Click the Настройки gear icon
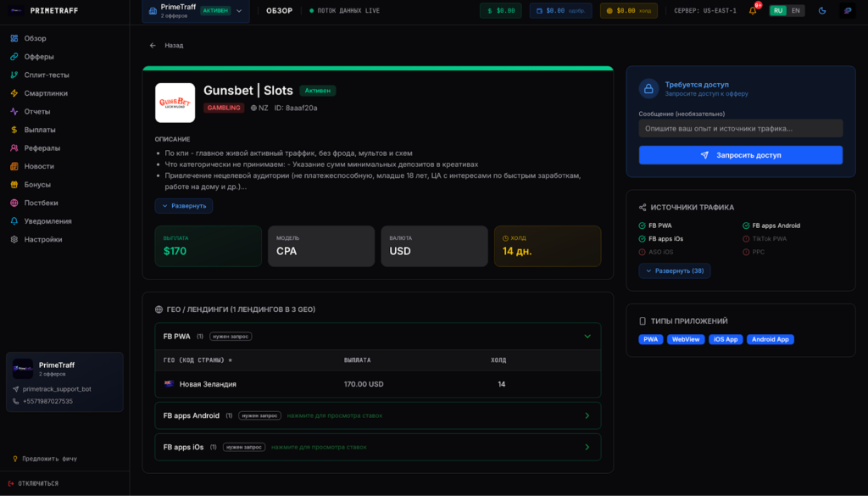The width and height of the screenshot is (868, 496). pyautogui.click(x=14, y=239)
